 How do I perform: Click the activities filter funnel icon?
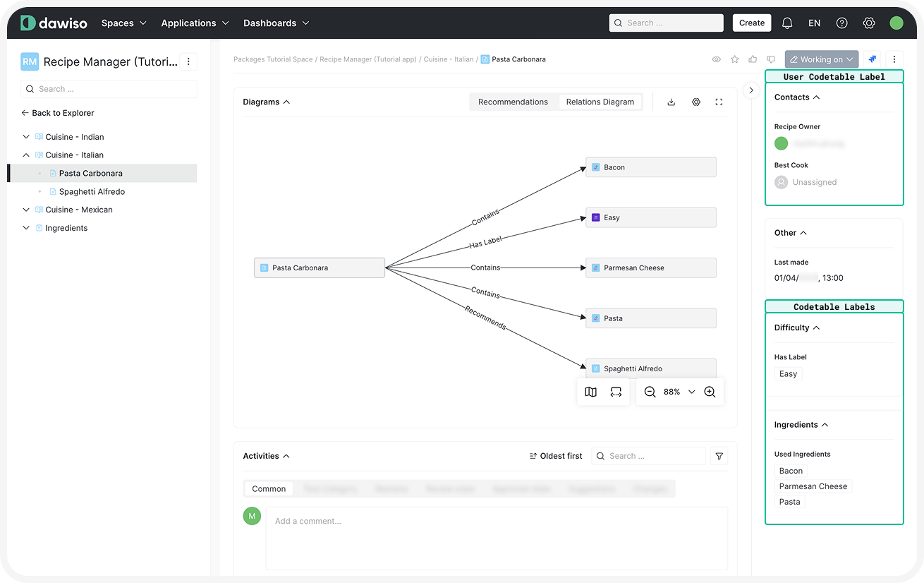coord(719,457)
